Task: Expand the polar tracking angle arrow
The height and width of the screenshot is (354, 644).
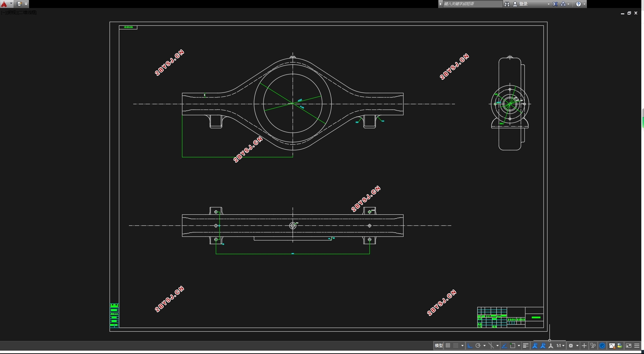Action: coord(484,346)
